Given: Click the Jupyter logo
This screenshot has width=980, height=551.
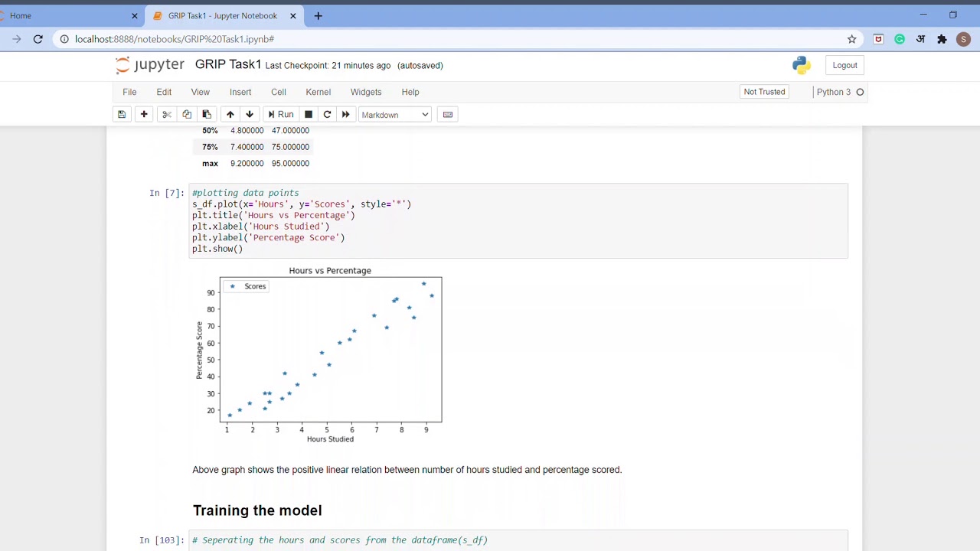Looking at the screenshot, I should 150,65.
